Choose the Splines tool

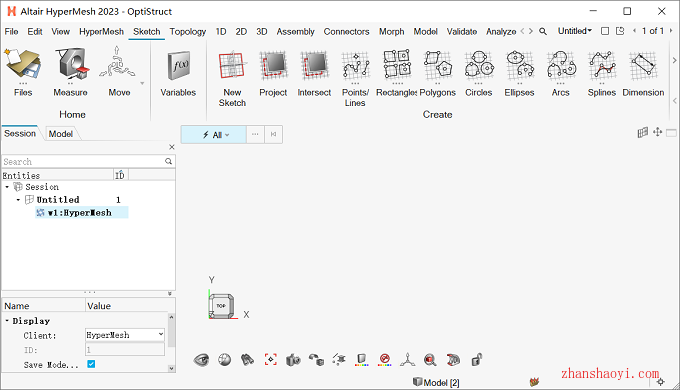(602, 72)
